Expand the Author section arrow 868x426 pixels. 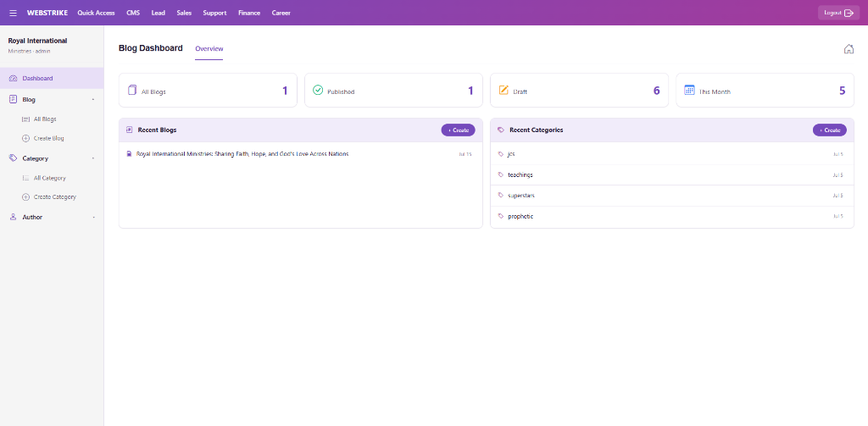(x=93, y=218)
